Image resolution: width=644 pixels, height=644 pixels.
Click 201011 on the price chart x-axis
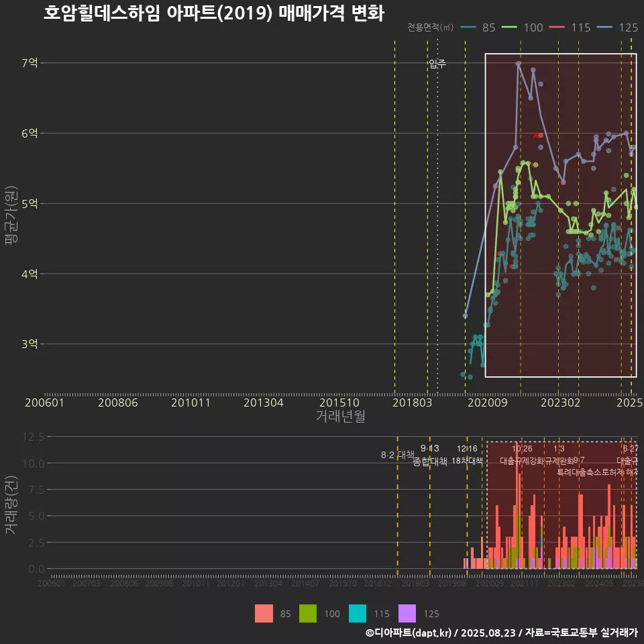point(191,402)
